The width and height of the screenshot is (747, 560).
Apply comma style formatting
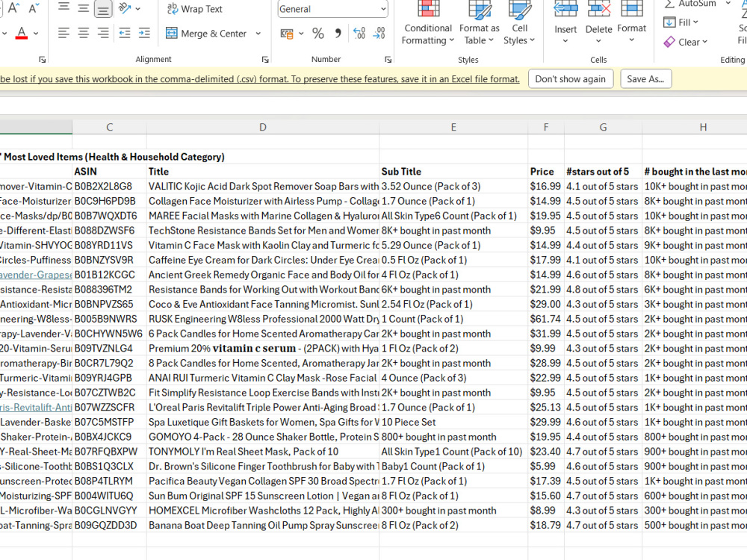[338, 34]
